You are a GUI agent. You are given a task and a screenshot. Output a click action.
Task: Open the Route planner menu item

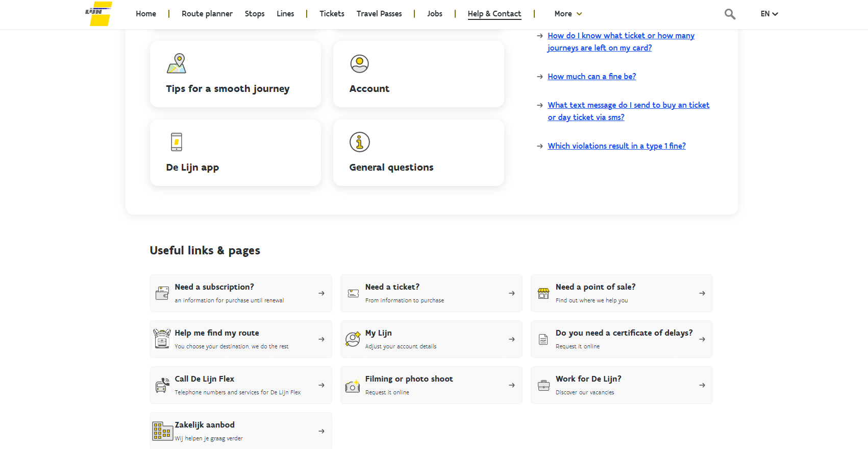tap(207, 14)
